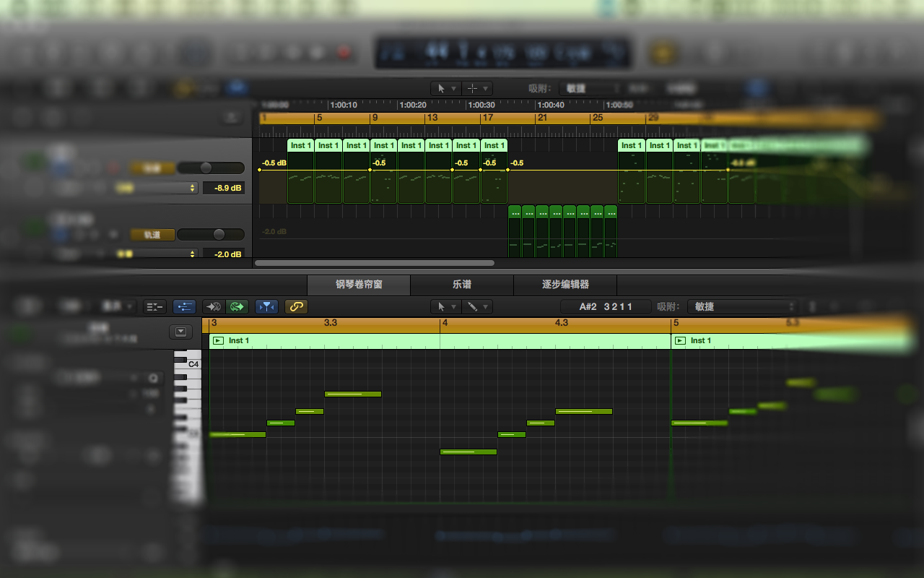Select the pointer tool in tracks area
The height and width of the screenshot is (578, 924).
(x=441, y=88)
